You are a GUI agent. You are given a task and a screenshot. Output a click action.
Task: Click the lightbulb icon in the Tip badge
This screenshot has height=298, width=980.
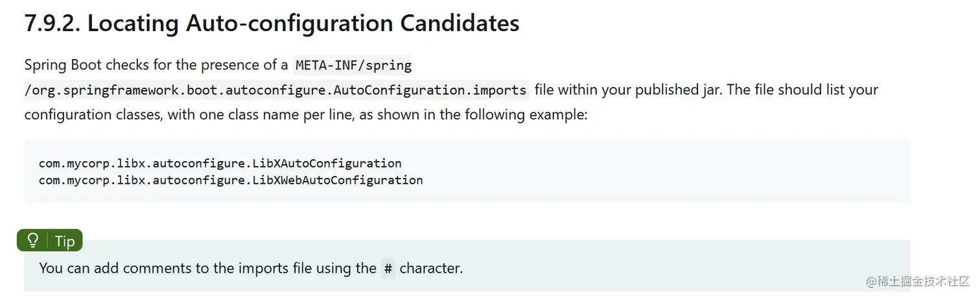[33, 241]
